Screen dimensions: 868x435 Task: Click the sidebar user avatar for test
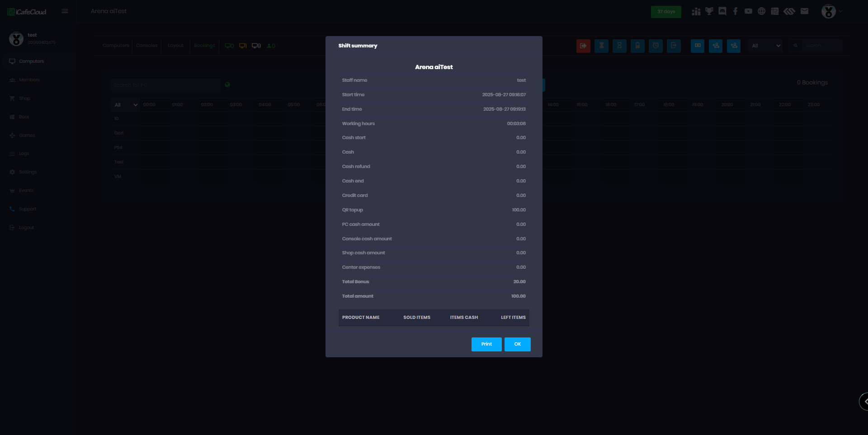pyautogui.click(x=16, y=39)
